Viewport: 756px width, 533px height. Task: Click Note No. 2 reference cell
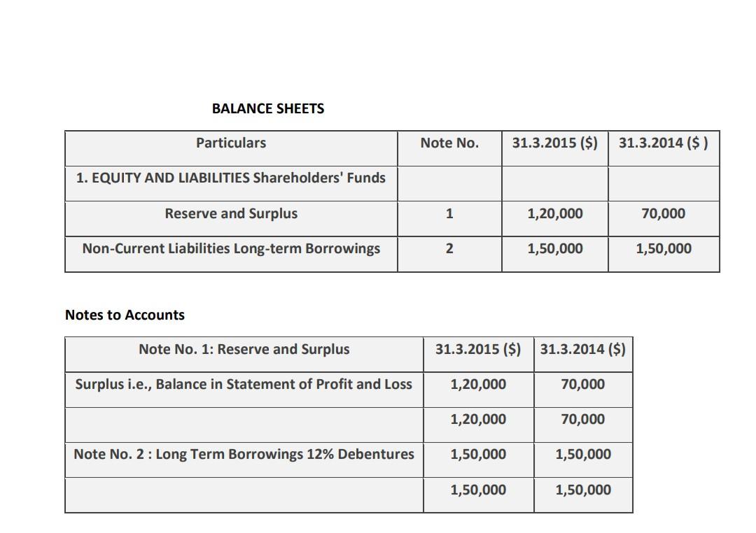[449, 248]
